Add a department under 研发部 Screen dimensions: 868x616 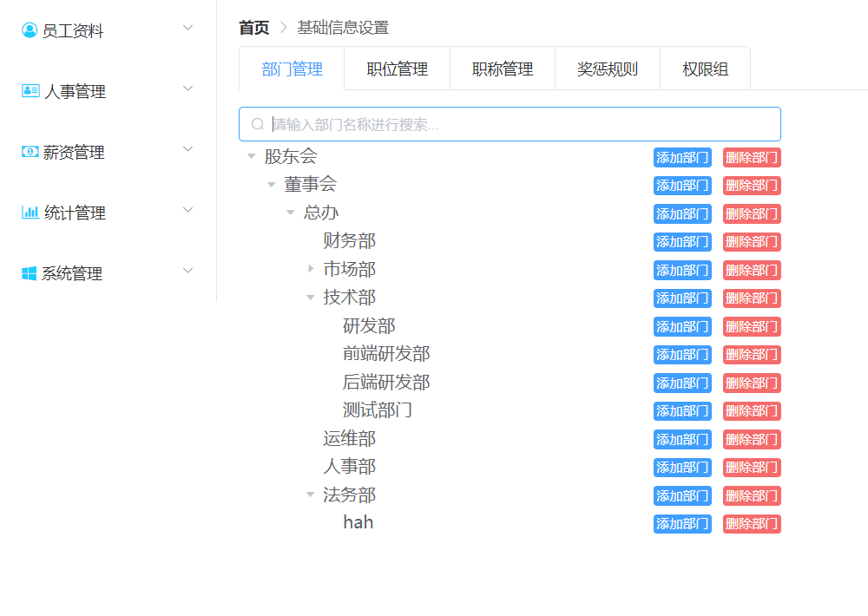point(682,326)
